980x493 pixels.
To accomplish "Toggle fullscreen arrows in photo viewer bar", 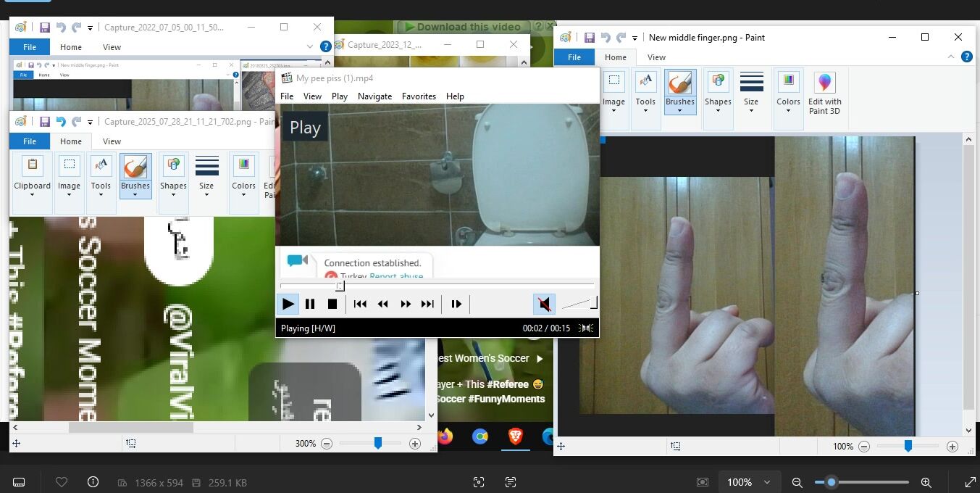I will click(x=971, y=482).
